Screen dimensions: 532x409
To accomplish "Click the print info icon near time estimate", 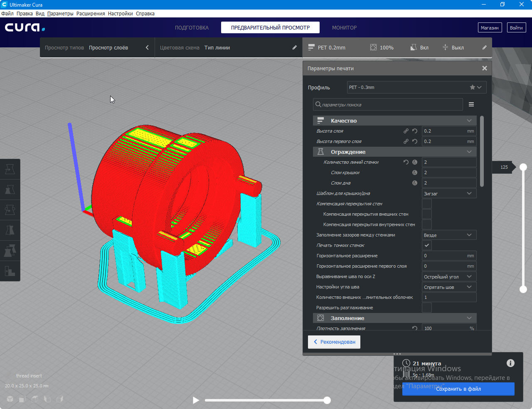I will (x=510, y=363).
